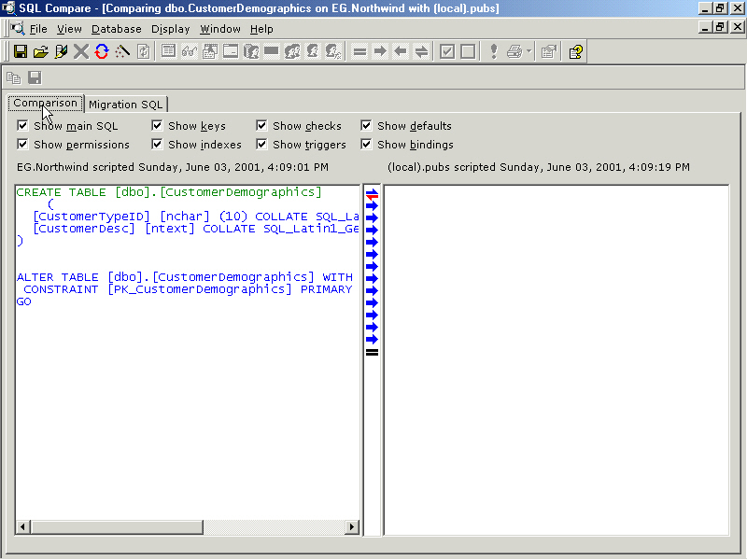Screen dimensions: 747x560
Task: Click the [CustomerDesc] column line
Action: (x=195, y=229)
